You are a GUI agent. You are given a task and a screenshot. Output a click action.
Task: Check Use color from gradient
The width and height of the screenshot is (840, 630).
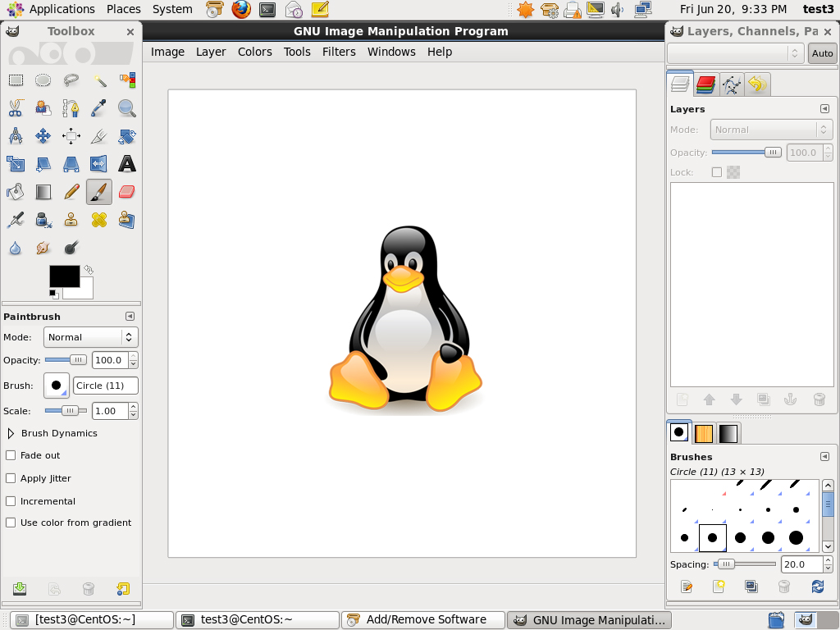(x=11, y=523)
